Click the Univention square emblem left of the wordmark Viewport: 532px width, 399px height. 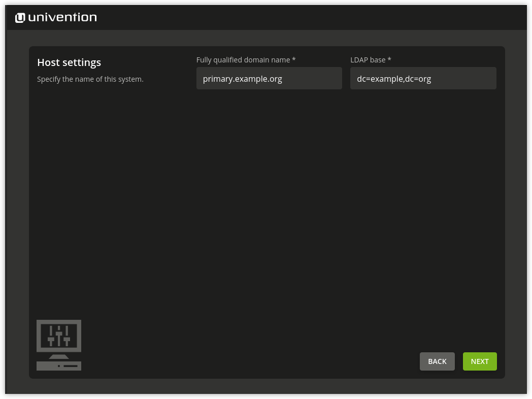tap(20, 17)
